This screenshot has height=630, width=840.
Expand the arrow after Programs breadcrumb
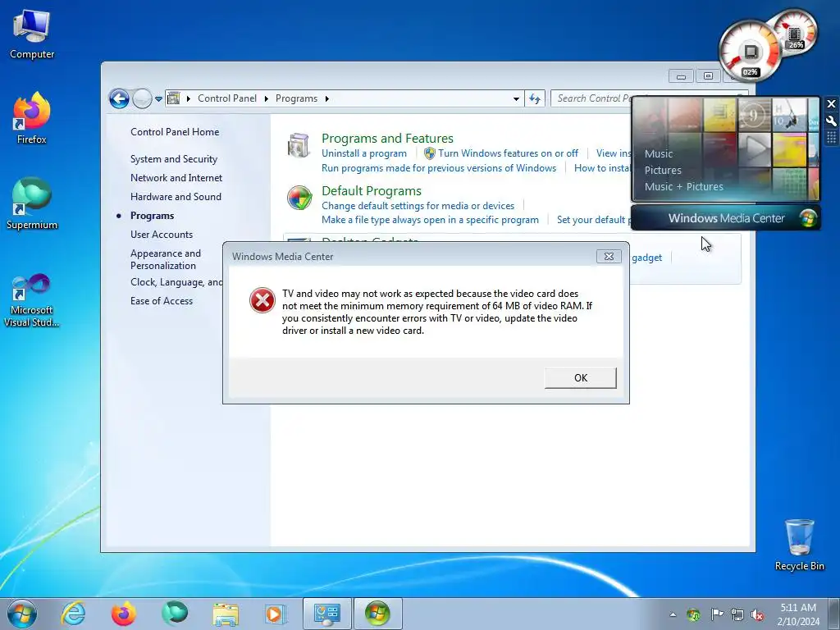point(326,98)
